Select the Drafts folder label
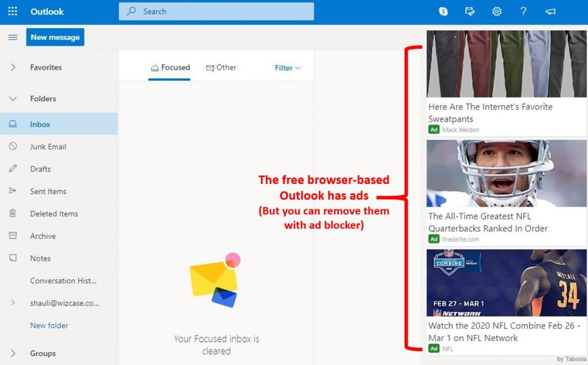Screen dimensions: 588x365 click(40, 169)
